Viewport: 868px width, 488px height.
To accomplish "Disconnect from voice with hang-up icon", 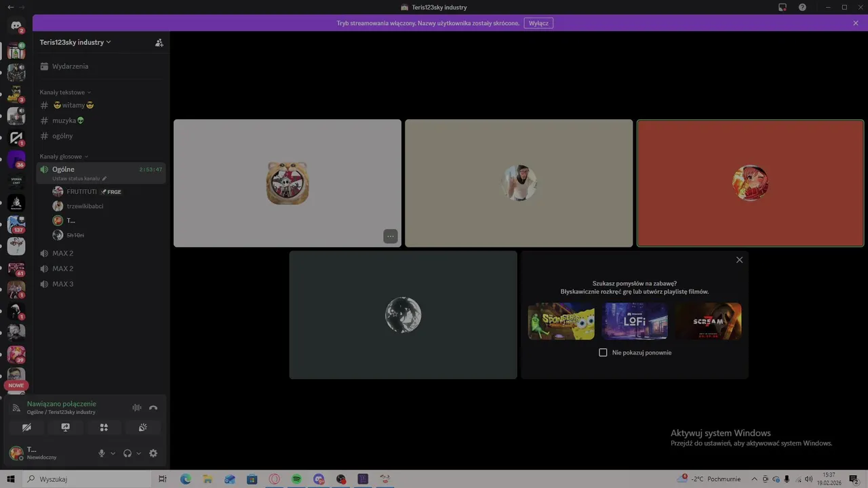I will [153, 407].
